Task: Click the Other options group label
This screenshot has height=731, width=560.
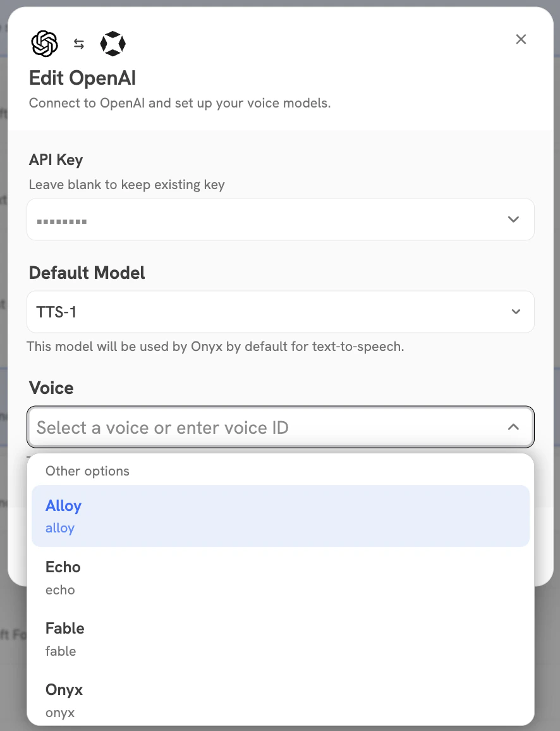Action: pyautogui.click(x=87, y=470)
